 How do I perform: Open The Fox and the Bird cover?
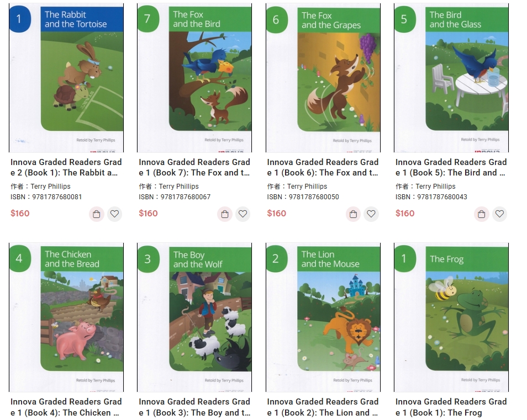(194, 78)
